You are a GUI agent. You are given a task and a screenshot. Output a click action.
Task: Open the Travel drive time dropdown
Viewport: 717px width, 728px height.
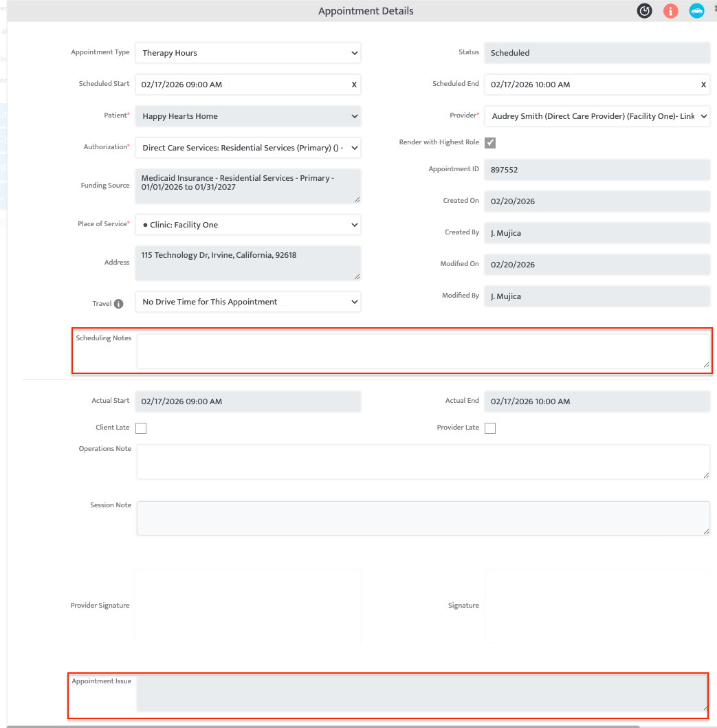click(247, 302)
